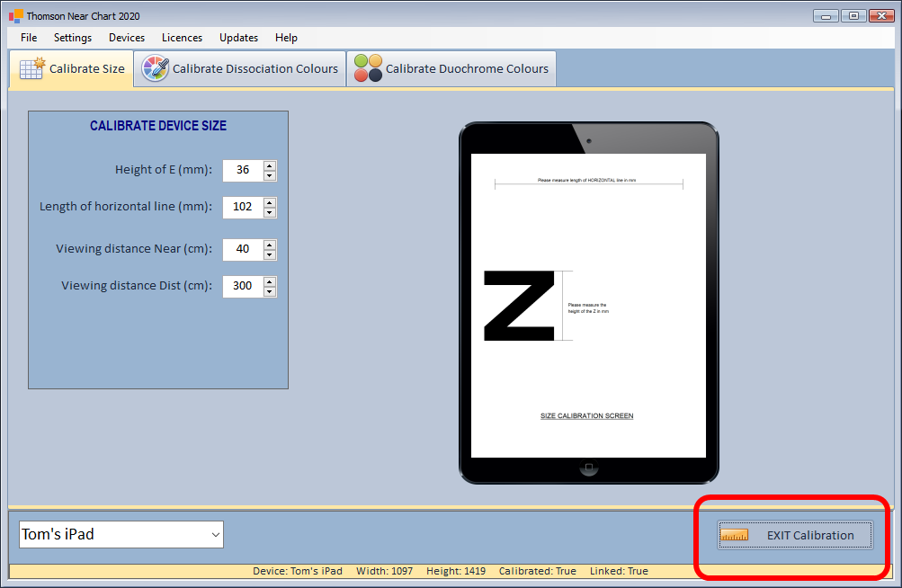Decrease Height of E value
902x588 pixels.
(270, 175)
